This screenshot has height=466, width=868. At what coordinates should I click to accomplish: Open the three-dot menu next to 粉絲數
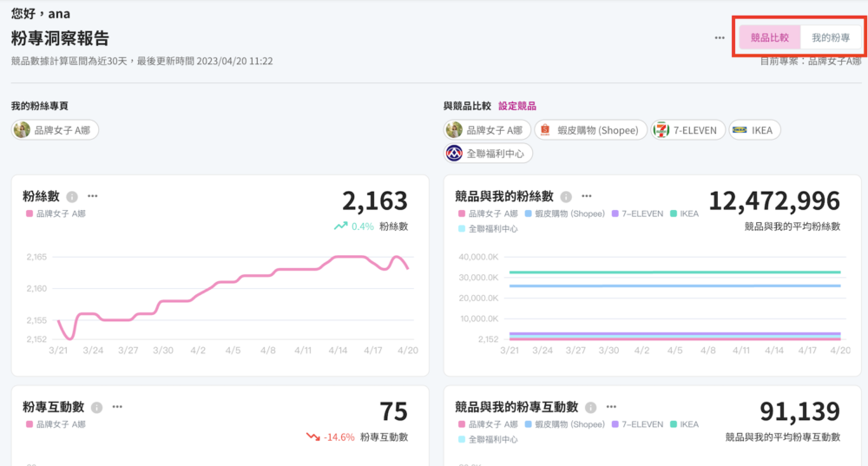[93, 196]
